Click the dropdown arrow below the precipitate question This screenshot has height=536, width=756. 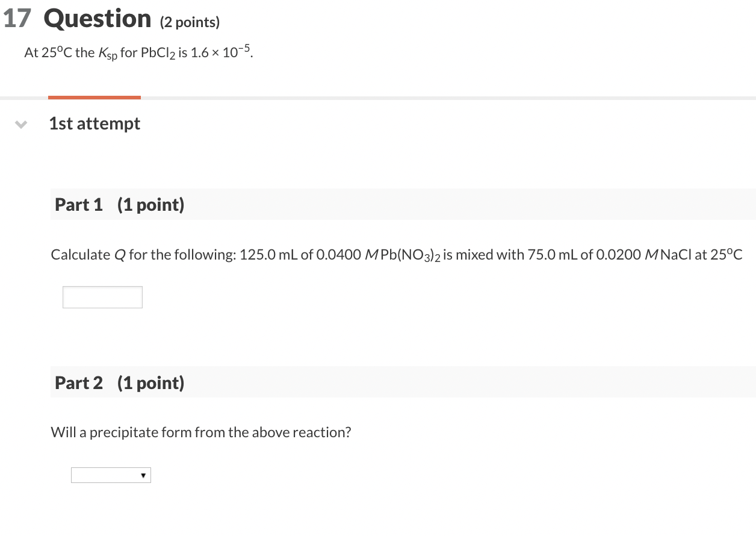[x=143, y=475]
